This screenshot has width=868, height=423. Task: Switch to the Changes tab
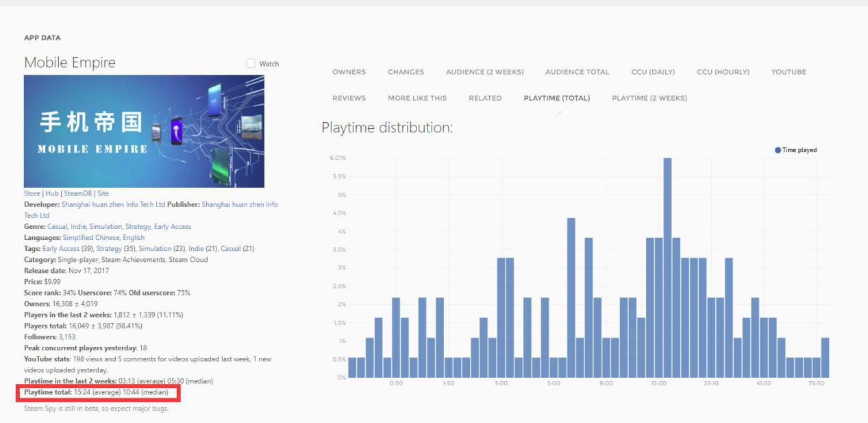(406, 72)
